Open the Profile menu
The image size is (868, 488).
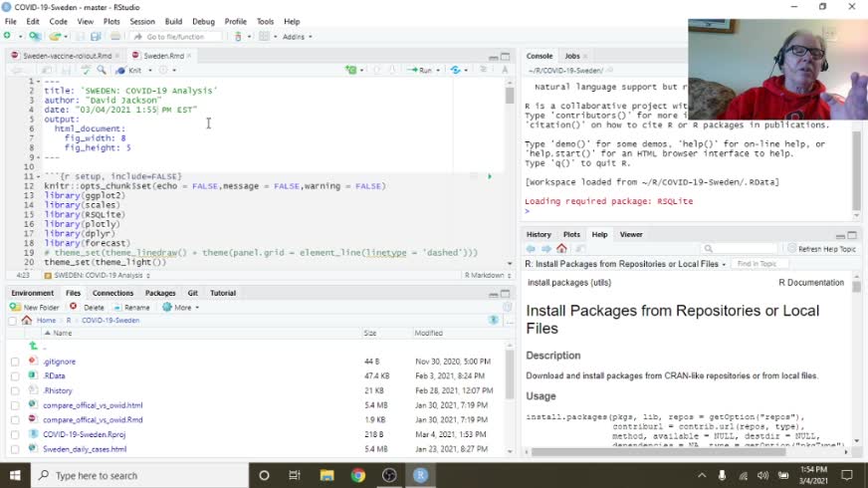pos(235,22)
